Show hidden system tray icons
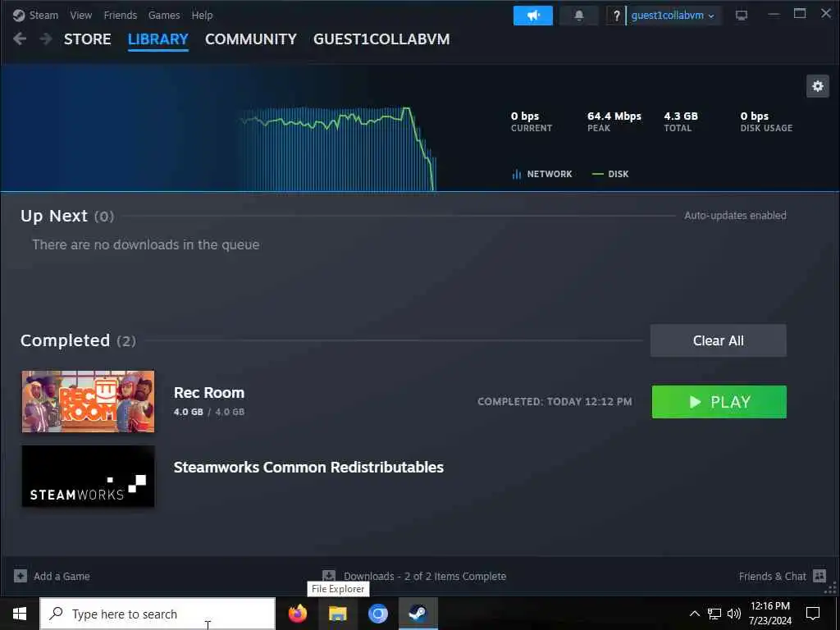This screenshot has height=630, width=840. coord(694,614)
